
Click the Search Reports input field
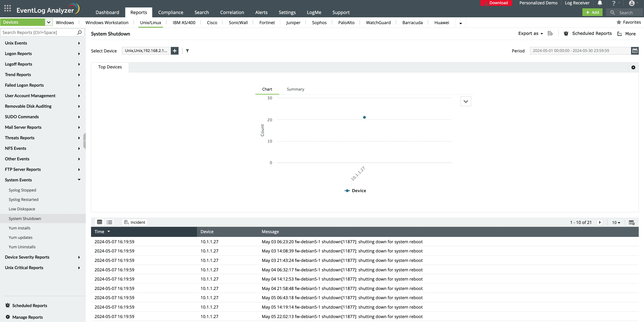click(39, 32)
